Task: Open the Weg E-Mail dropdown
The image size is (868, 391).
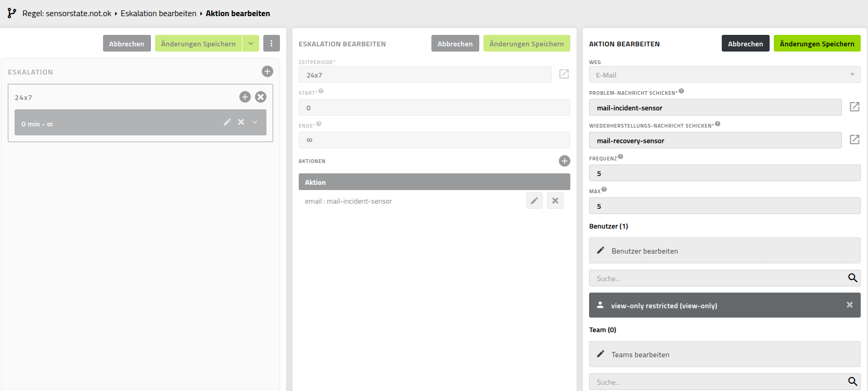Action: click(x=724, y=75)
